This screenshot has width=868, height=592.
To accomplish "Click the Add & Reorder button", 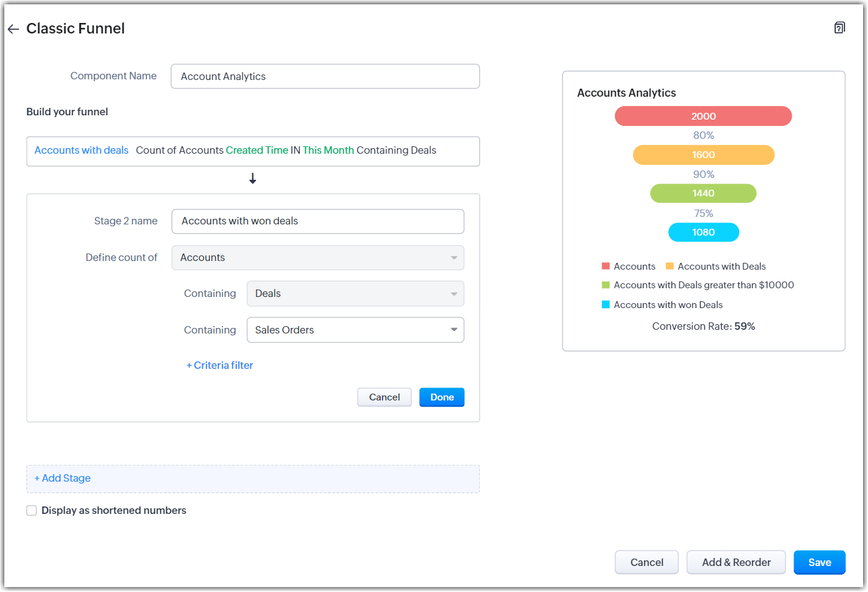I will [736, 563].
